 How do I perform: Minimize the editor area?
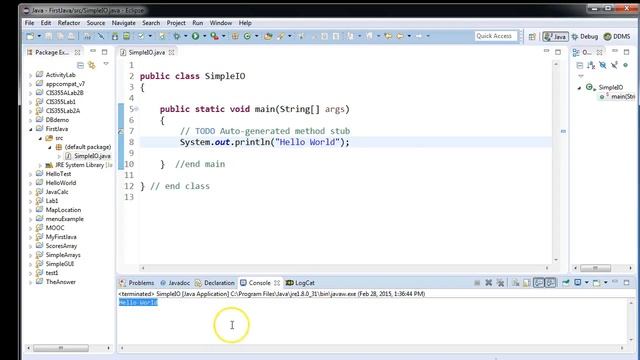pos(547,51)
